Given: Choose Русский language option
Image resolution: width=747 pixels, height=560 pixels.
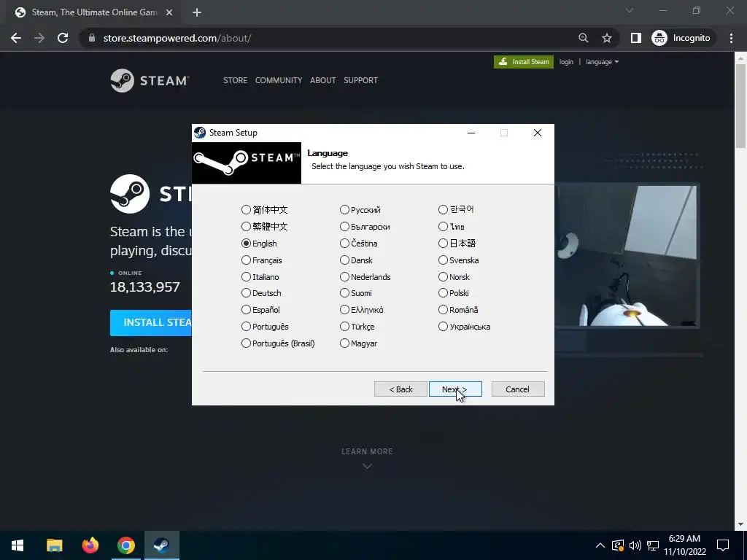Looking at the screenshot, I should [x=344, y=209].
